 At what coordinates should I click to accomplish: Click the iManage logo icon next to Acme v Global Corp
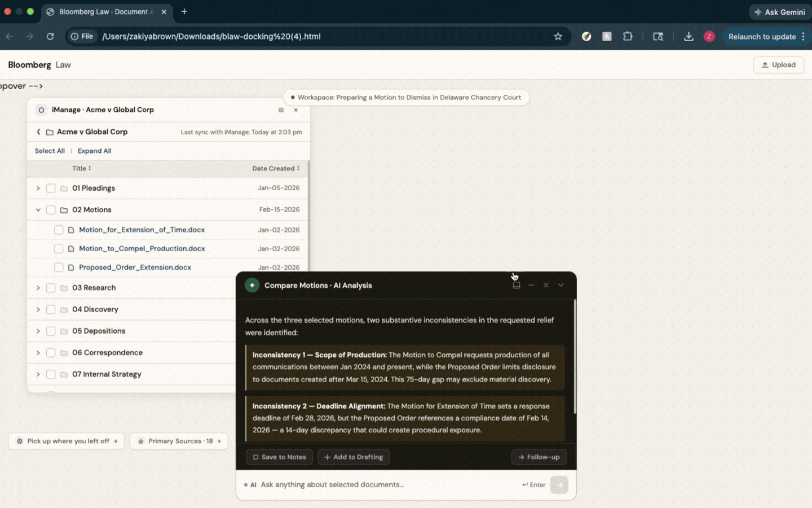coord(41,110)
